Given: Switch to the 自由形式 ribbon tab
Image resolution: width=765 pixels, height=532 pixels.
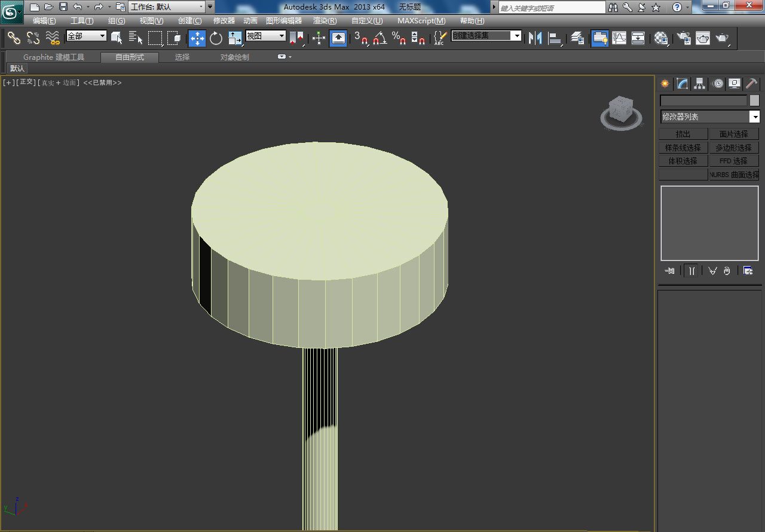Looking at the screenshot, I should [130, 57].
